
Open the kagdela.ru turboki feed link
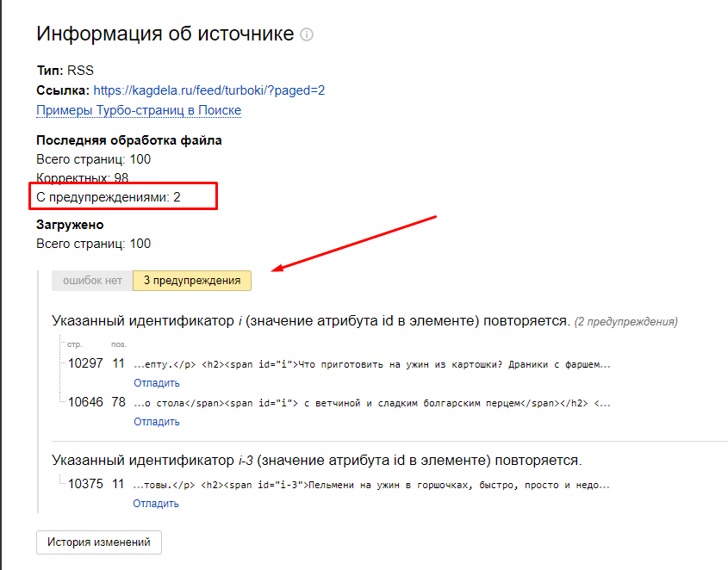(208, 90)
